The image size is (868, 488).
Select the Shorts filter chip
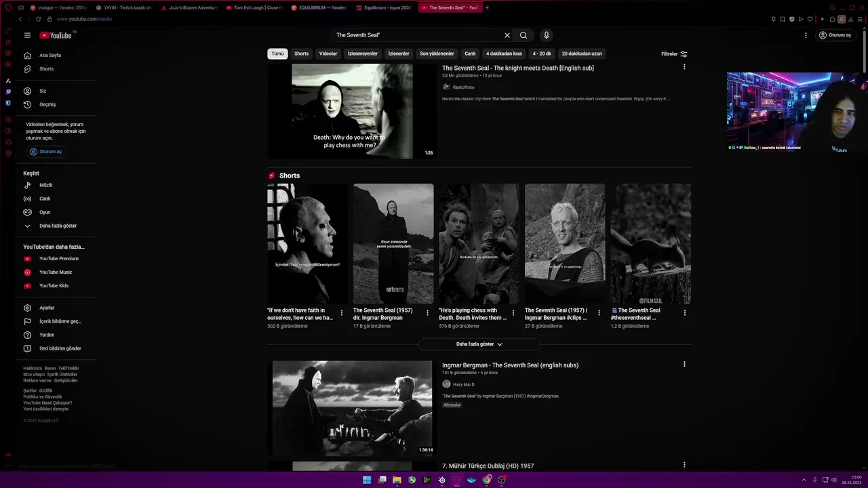coord(301,54)
